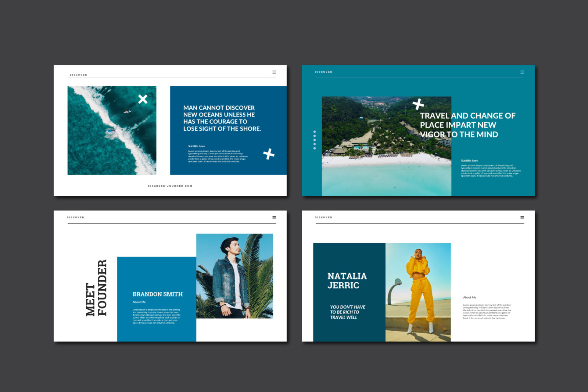Click the white plus icon on beach resort photo
This screenshot has height=392, width=588.
418,104
